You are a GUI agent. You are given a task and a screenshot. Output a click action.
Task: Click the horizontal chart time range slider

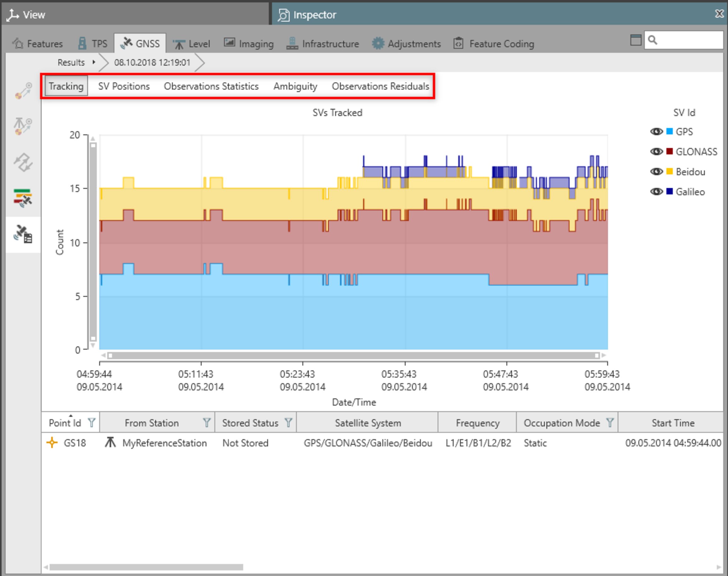click(x=353, y=355)
